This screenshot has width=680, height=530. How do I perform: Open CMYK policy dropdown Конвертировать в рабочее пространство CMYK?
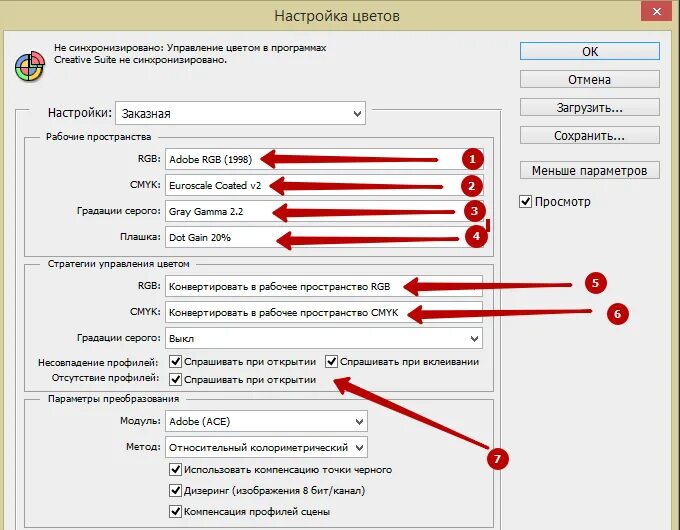(x=324, y=312)
